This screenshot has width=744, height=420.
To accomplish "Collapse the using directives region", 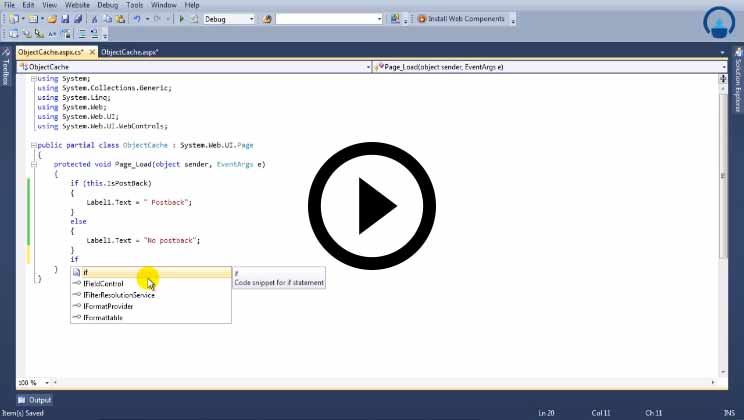I will point(33,78).
